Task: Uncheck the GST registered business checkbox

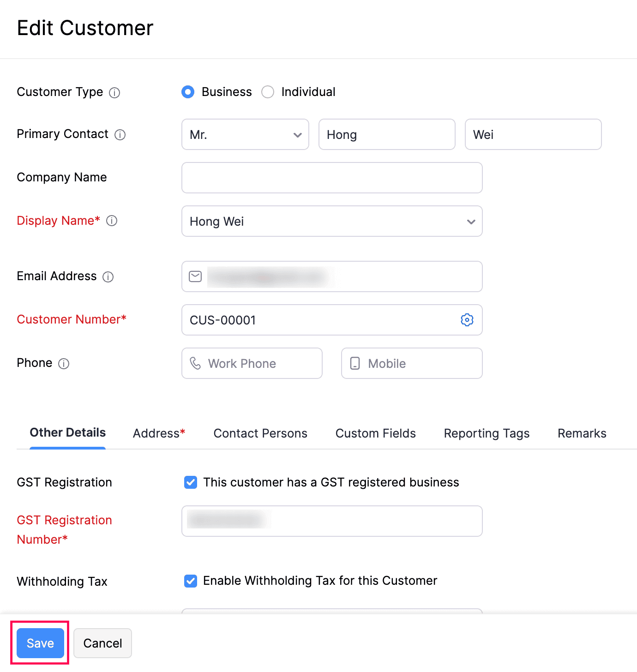Action: coord(190,482)
